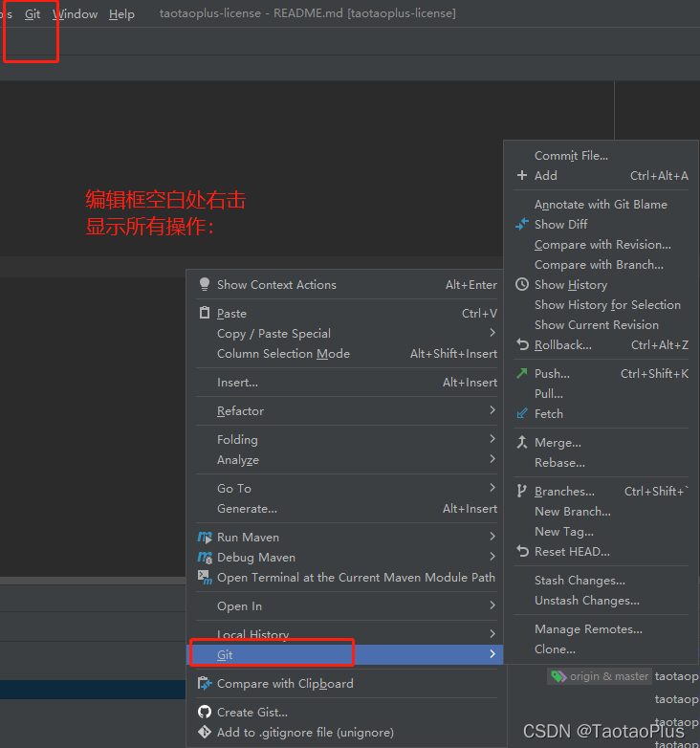Select Show History for Selection
The height and width of the screenshot is (748, 700).
pyautogui.click(x=601, y=304)
